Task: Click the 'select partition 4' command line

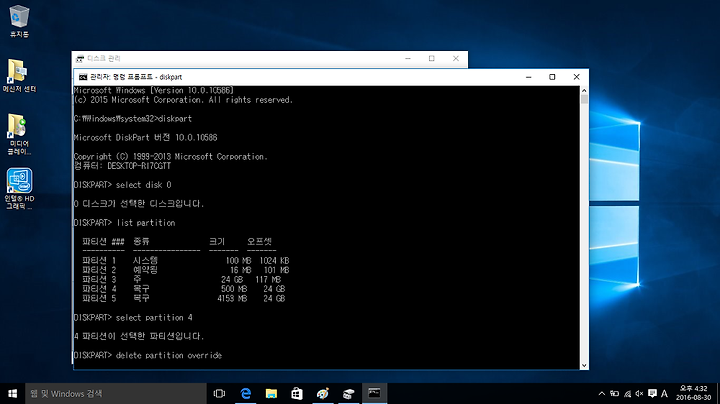Action: 133,318
